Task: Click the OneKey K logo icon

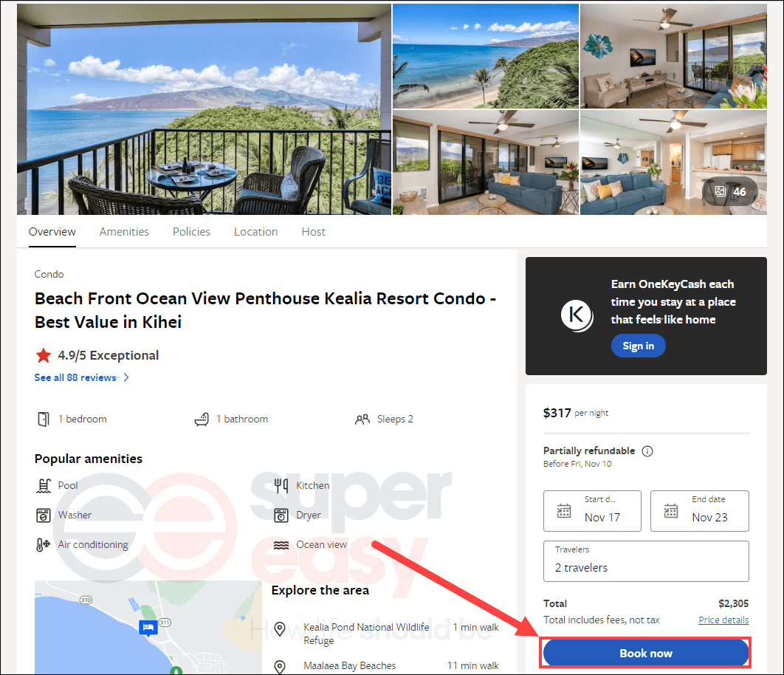Action: (577, 315)
